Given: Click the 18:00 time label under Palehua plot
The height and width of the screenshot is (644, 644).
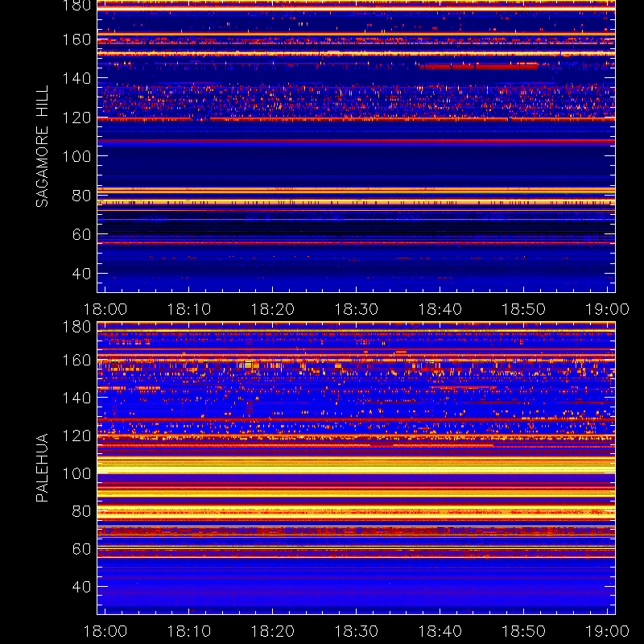Looking at the screenshot, I should (105, 631).
